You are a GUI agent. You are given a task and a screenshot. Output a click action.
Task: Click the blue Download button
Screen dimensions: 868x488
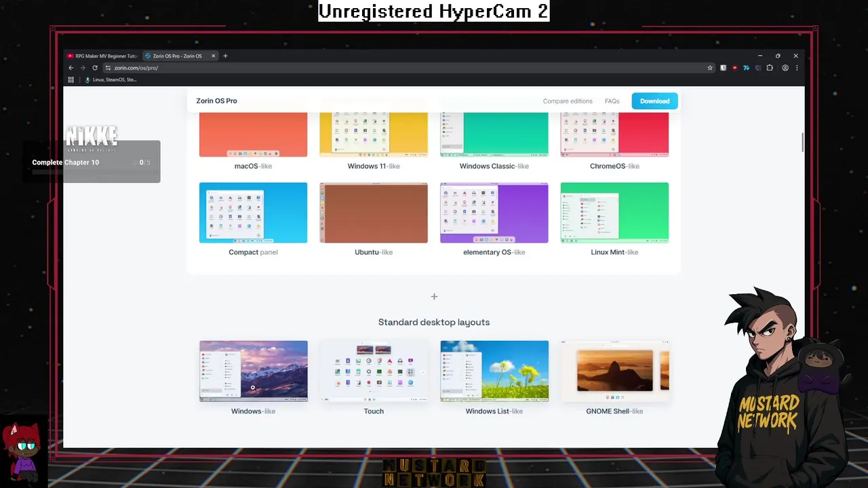click(654, 101)
